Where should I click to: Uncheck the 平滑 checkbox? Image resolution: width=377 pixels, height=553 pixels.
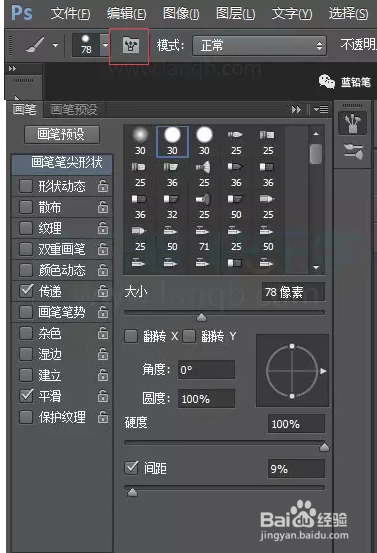coord(26,396)
